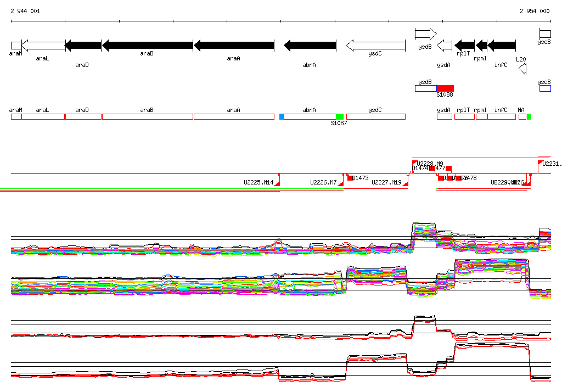Click the D1478 downshift marker label
The image size is (562, 392).
(x=469, y=178)
